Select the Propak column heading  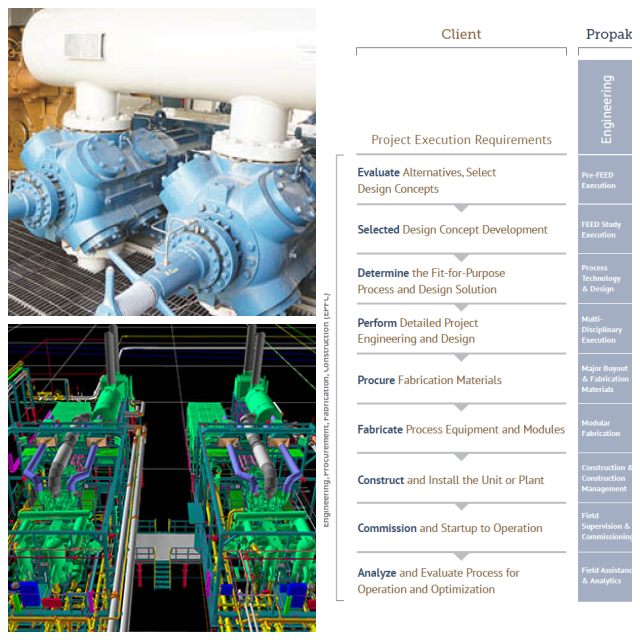click(x=608, y=34)
